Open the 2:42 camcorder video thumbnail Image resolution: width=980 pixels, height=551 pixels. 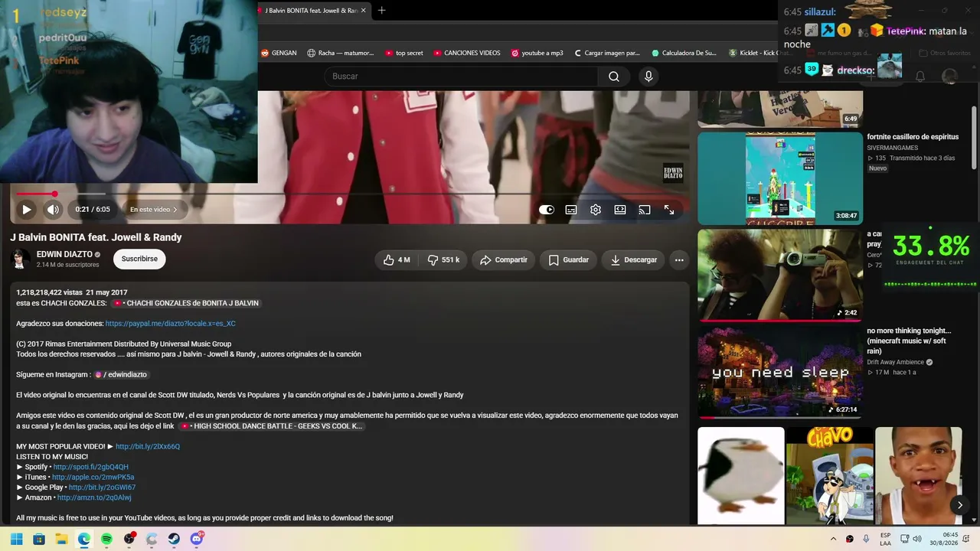tap(780, 275)
